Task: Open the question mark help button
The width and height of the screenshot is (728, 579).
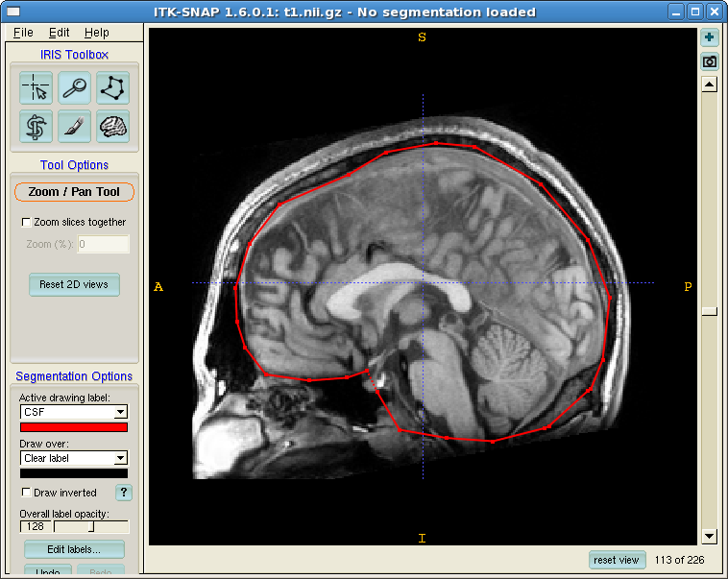Action: pyautogui.click(x=124, y=493)
